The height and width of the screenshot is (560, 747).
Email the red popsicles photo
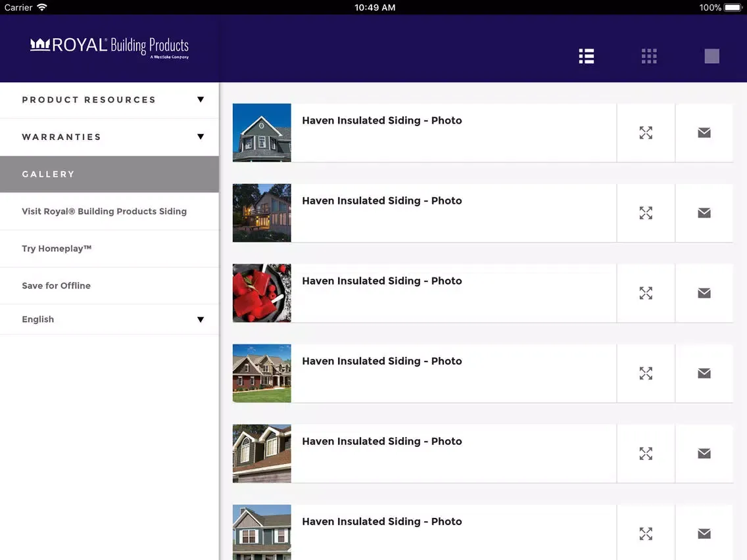[704, 293]
